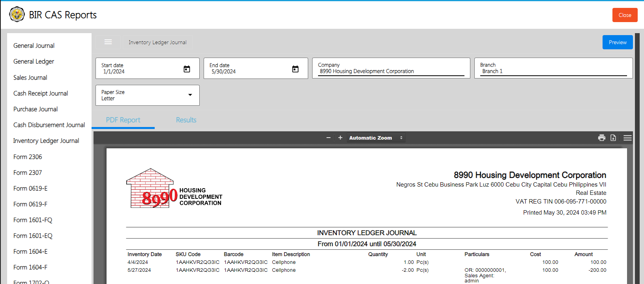Image resolution: width=644 pixels, height=284 pixels.
Task: Print the PDF report
Action: [x=602, y=138]
